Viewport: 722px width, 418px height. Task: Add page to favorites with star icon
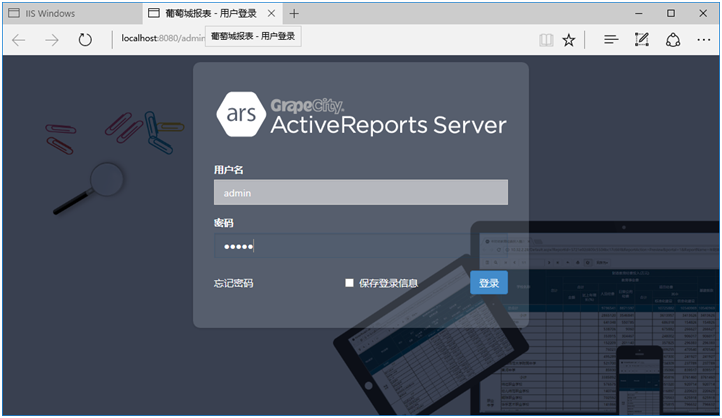coord(569,40)
